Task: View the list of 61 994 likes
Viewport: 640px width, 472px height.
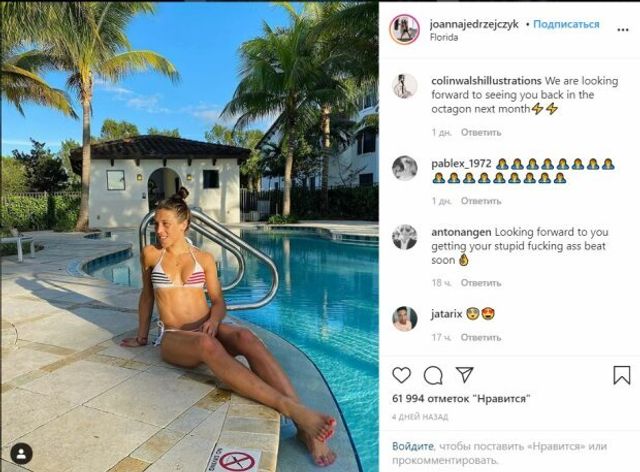Action: tap(461, 399)
